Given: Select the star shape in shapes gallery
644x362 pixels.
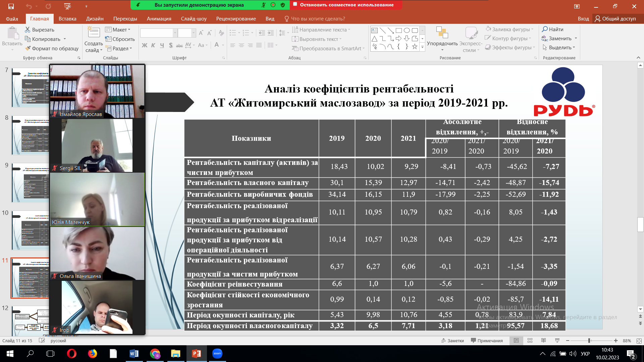Looking at the screenshot, I should click(x=415, y=47).
